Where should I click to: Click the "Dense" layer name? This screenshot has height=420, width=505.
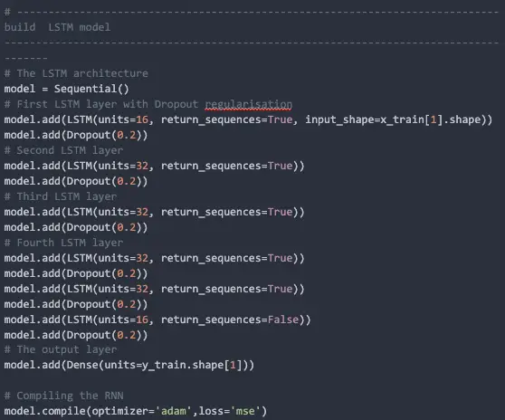coord(82,366)
